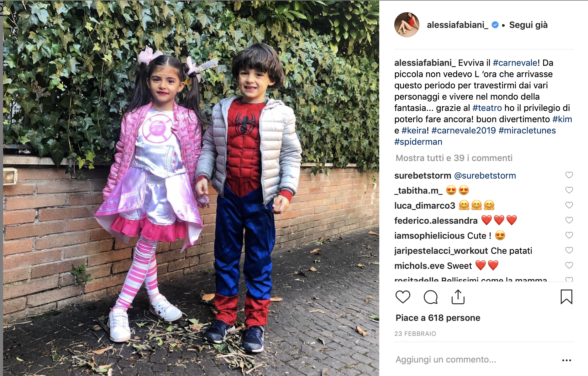Open Segui già follow options
The image size is (588, 376).
528,25
